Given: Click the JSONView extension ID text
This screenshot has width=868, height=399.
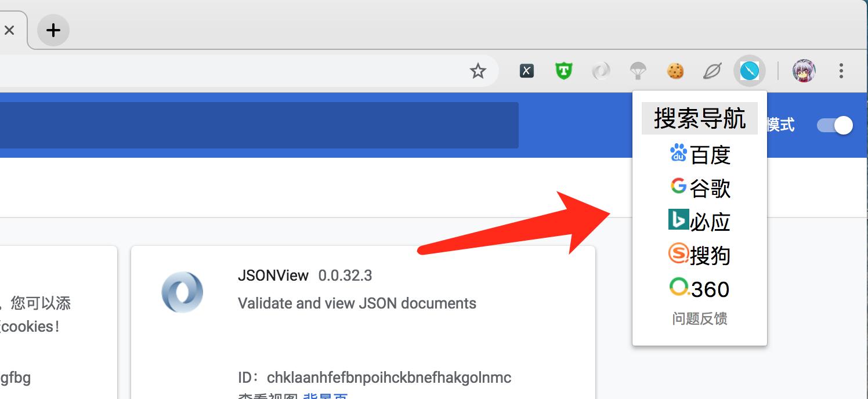Looking at the screenshot, I should click(x=375, y=378).
